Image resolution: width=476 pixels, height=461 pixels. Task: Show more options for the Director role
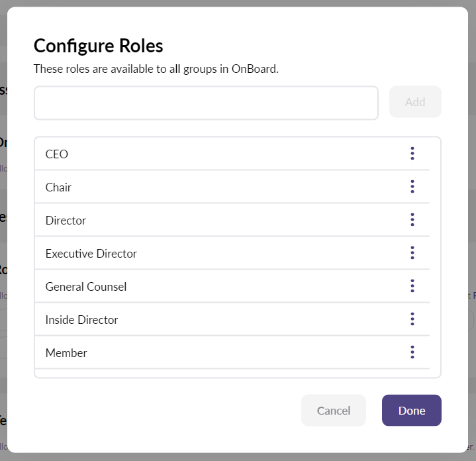coord(412,220)
